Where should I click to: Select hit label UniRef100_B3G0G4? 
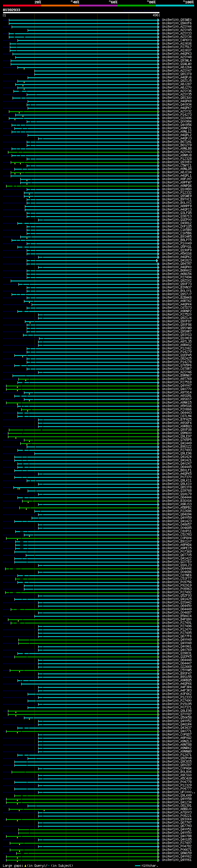pyautogui.click(x=177, y=501)
